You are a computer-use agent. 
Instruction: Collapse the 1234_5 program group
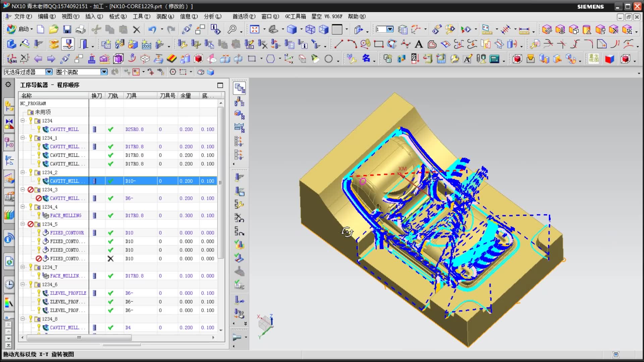[22, 224]
